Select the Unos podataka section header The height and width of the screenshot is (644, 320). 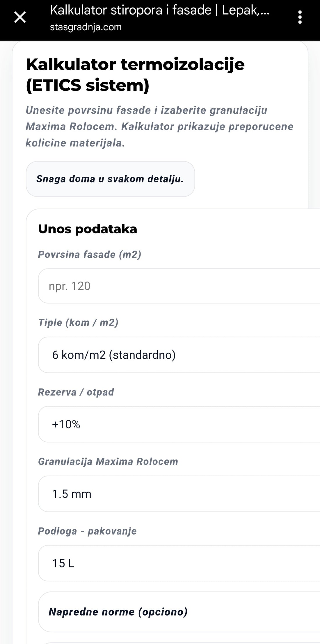88,229
